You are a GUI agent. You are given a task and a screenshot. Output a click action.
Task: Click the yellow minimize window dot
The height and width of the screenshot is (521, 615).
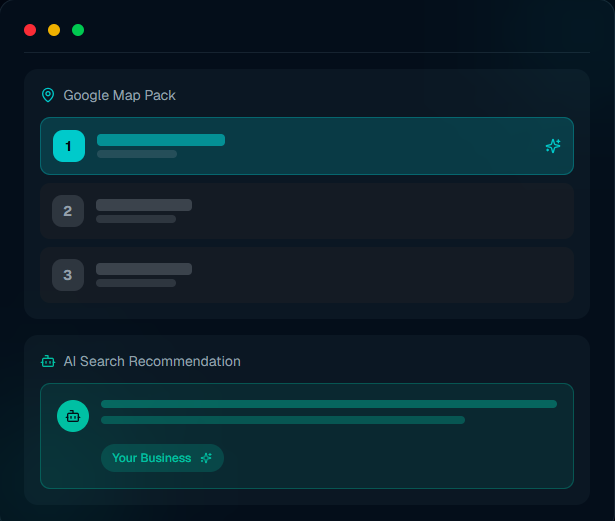(x=54, y=30)
